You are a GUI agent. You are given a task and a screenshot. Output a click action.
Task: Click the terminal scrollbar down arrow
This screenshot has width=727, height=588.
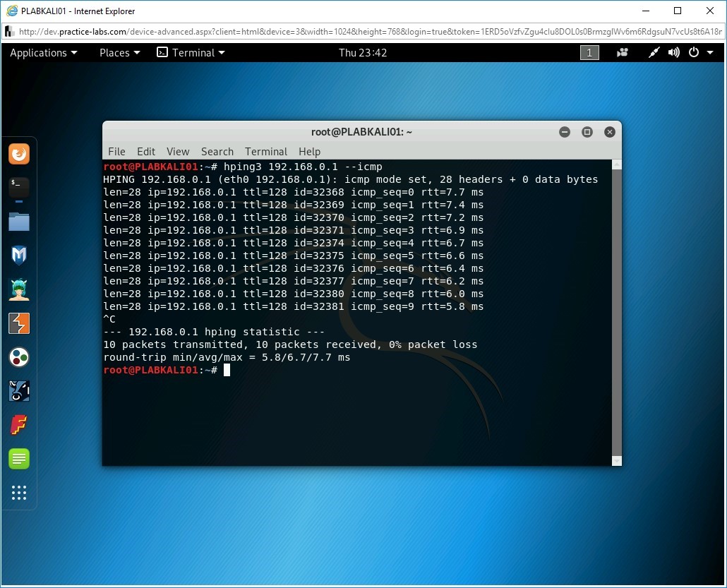[616, 460]
